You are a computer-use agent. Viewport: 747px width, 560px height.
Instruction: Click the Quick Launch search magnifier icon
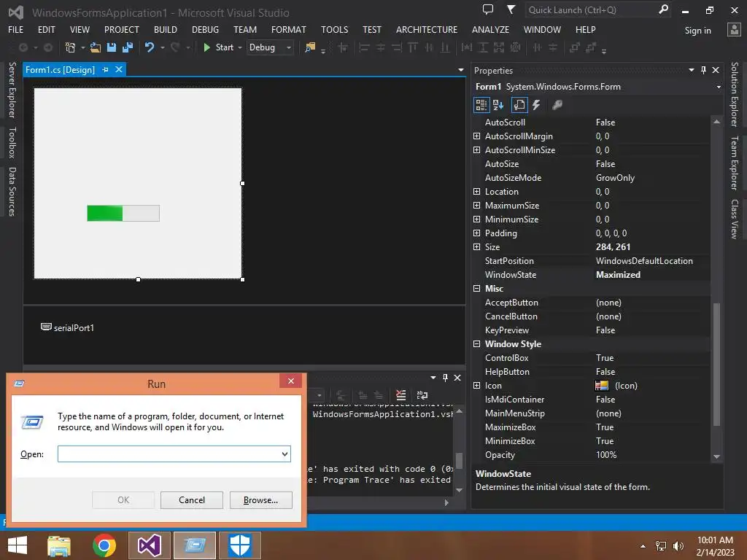pos(663,9)
